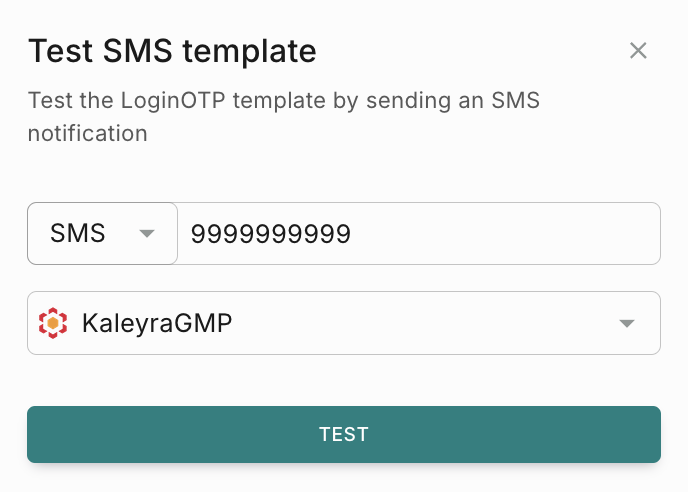Click the word "notification" in the subtitle

(88, 133)
